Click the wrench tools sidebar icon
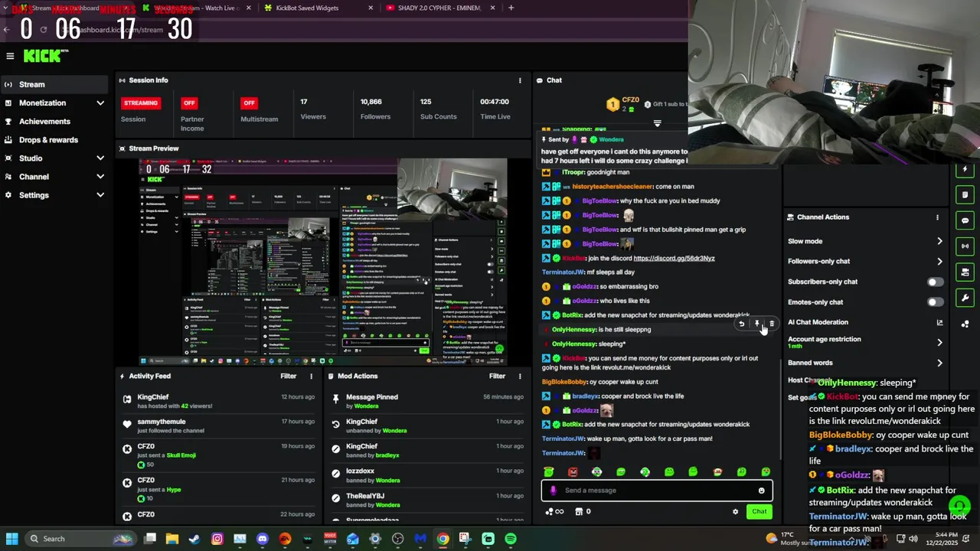This screenshot has height=551, width=980. pos(965,298)
